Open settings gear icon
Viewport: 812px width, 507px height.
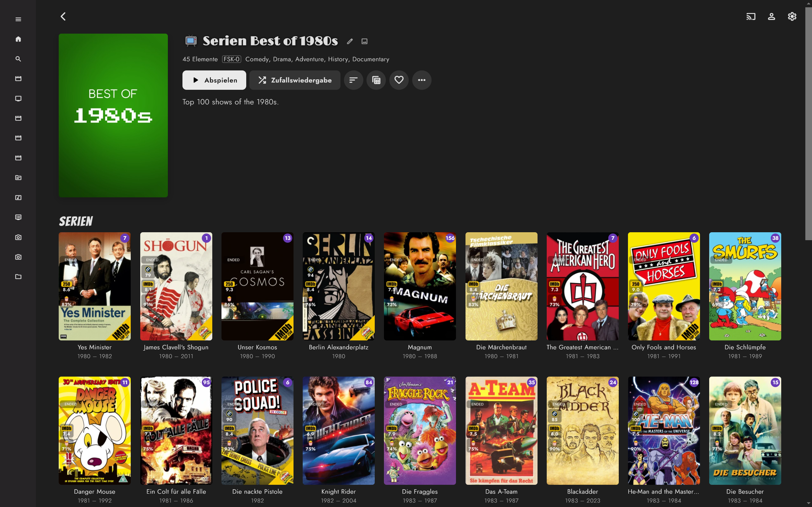coord(792,16)
